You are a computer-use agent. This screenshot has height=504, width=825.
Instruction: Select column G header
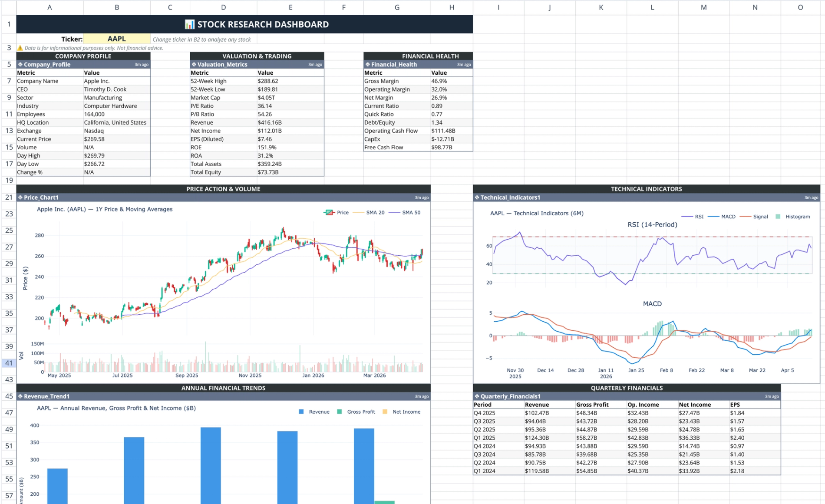tap(397, 7)
